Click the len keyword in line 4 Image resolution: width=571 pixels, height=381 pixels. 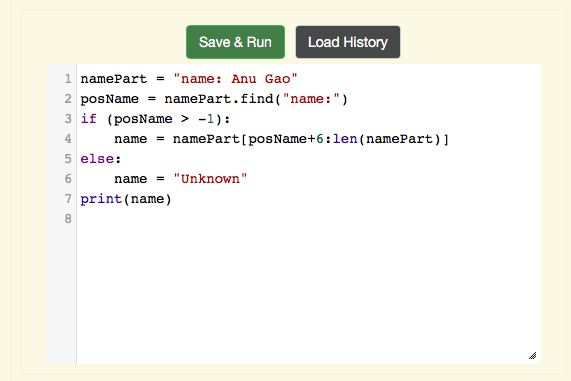click(x=345, y=139)
